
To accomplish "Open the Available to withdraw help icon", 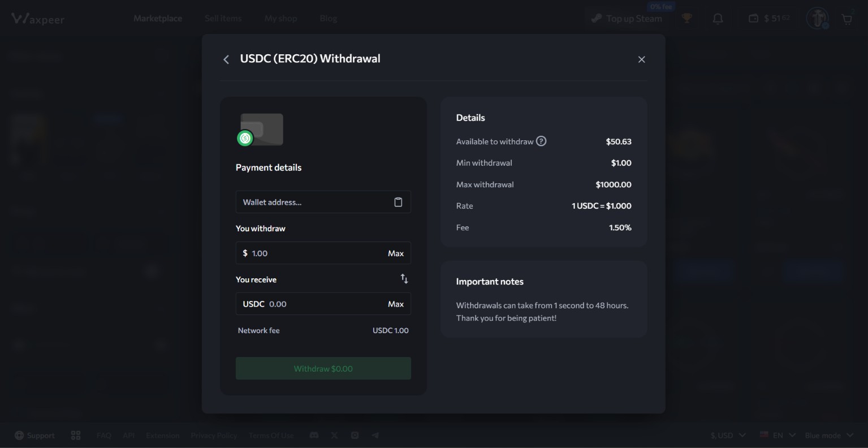I will tap(541, 141).
